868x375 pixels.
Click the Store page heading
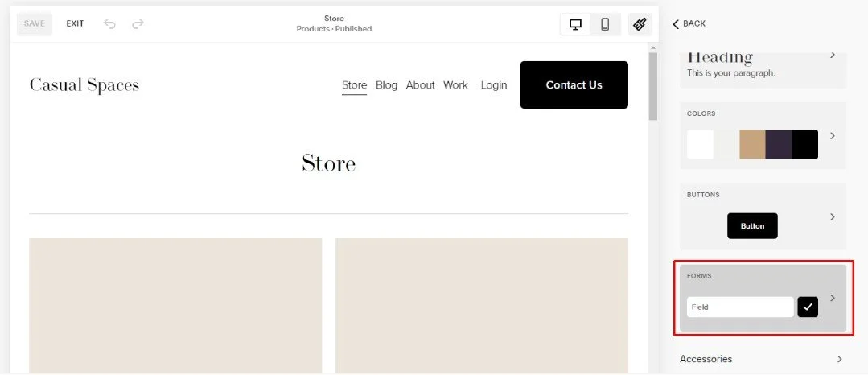(x=329, y=163)
